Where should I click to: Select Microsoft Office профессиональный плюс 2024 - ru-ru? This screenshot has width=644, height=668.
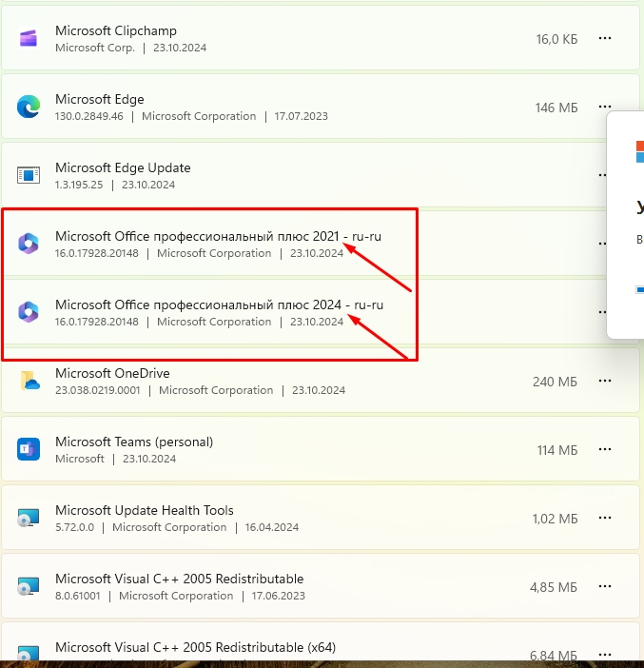point(220,305)
